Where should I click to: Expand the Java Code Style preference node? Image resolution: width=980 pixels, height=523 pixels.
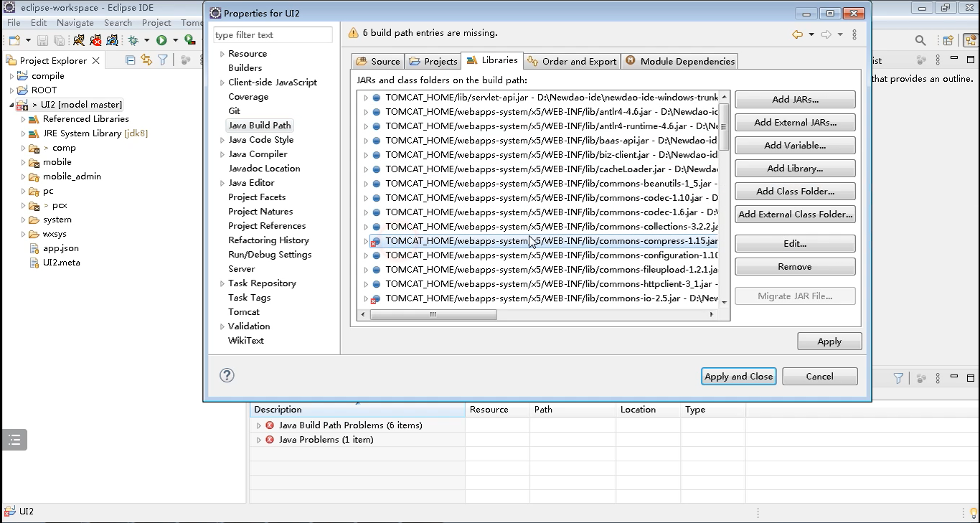(x=222, y=140)
